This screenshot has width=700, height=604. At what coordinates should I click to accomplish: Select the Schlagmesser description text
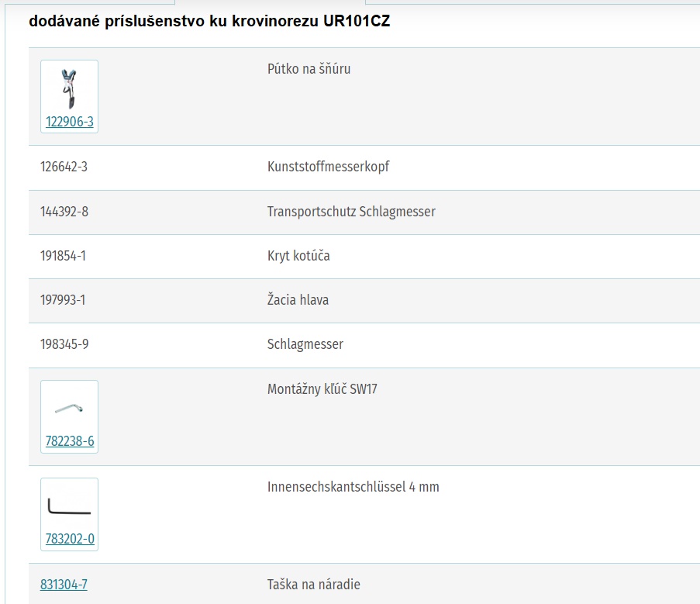point(305,344)
